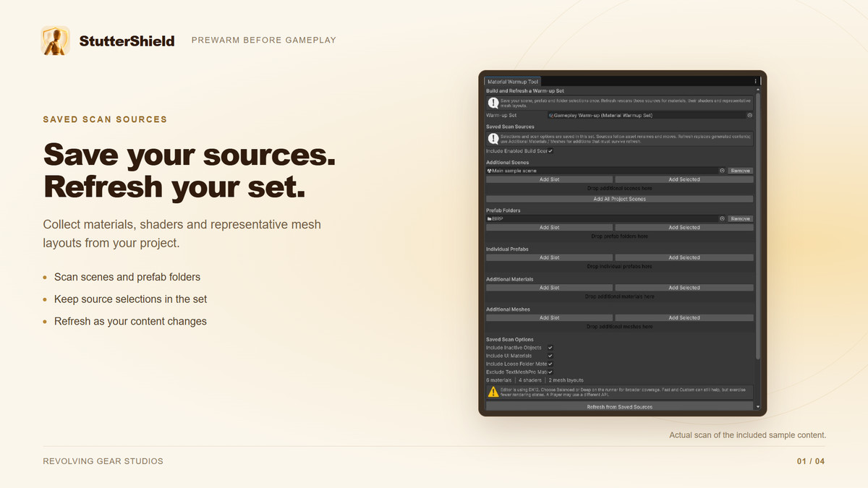Viewport: 868px width, 488px height.
Task: Click the Build and Refresh a Warm-up Set header
Action: pos(525,91)
